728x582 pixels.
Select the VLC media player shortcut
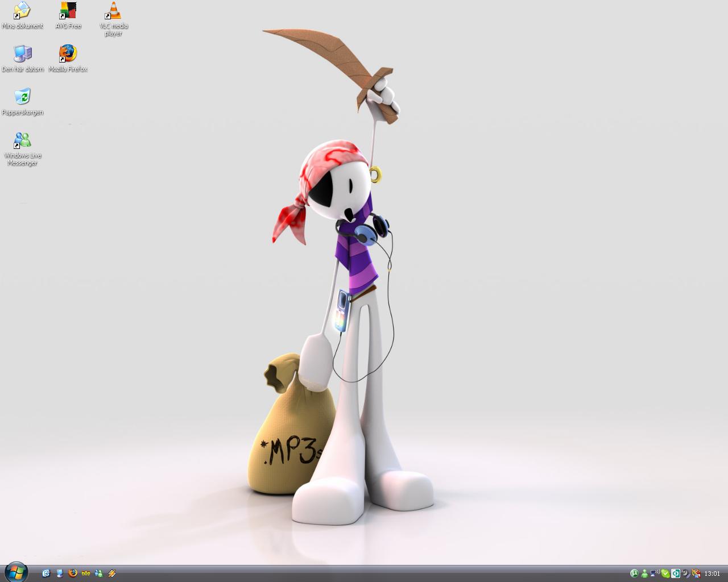point(113,19)
